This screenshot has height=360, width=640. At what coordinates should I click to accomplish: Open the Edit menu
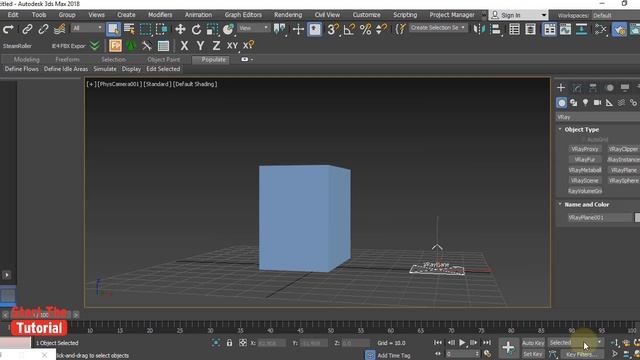[x=13, y=15]
